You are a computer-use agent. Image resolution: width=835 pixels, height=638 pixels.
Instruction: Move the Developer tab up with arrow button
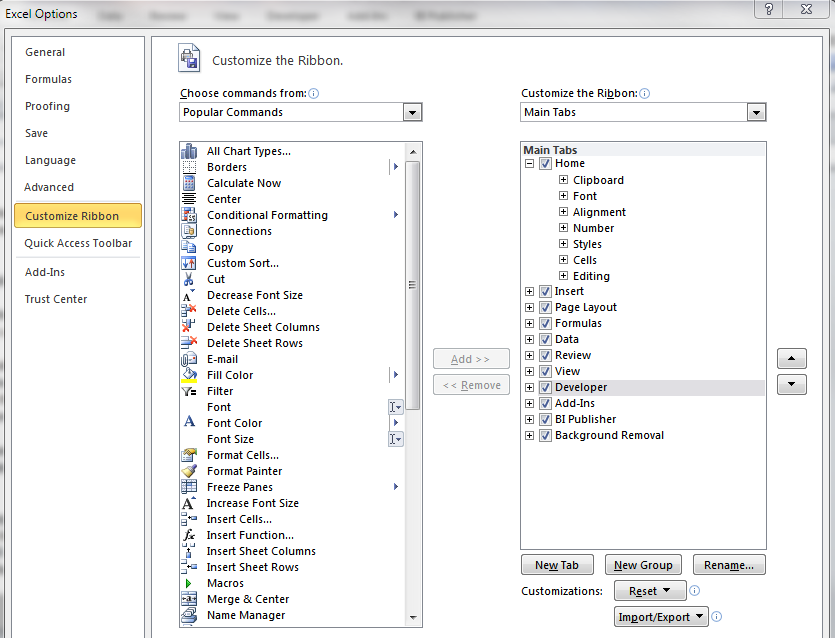point(791,358)
